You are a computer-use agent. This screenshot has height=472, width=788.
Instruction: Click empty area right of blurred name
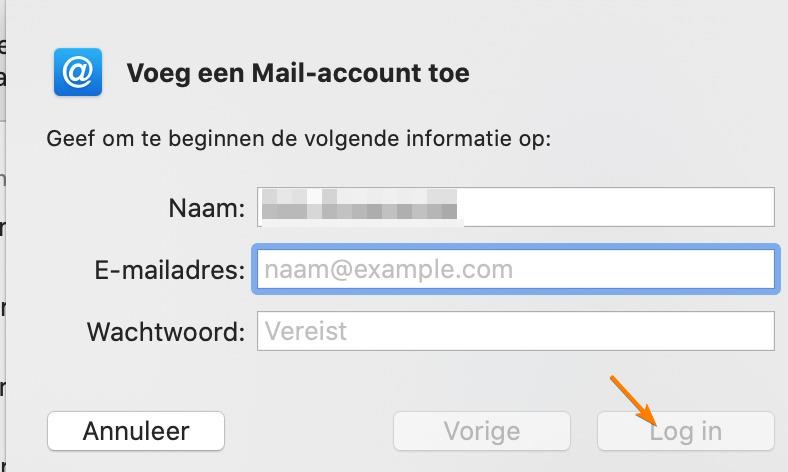pyautogui.click(x=618, y=207)
